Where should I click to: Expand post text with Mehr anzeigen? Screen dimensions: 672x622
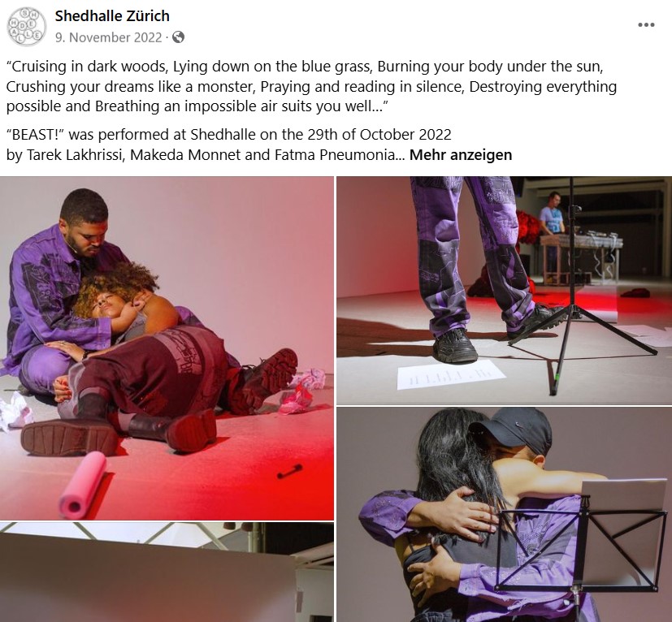461,154
